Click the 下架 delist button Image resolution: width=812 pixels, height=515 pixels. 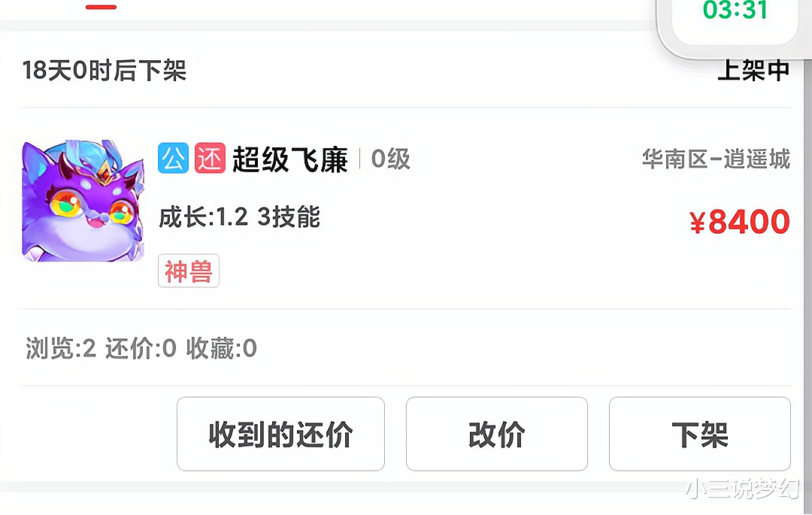700,434
